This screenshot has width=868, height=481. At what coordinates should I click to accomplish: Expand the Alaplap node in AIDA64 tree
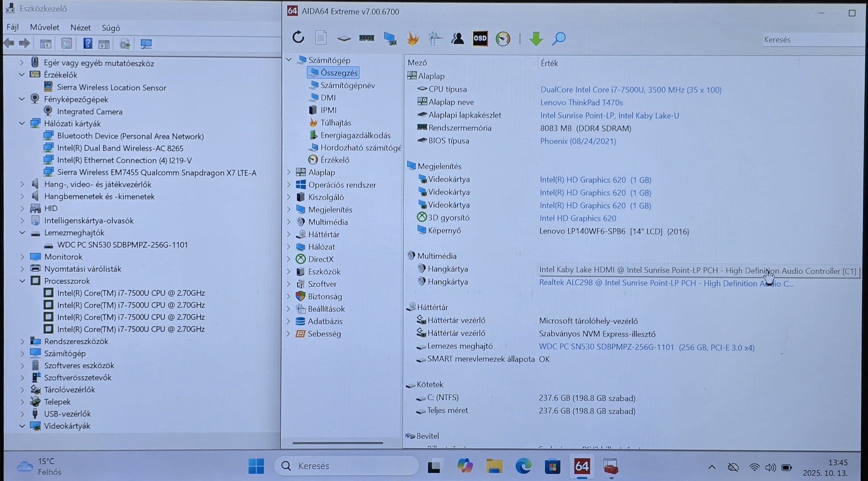(289, 172)
